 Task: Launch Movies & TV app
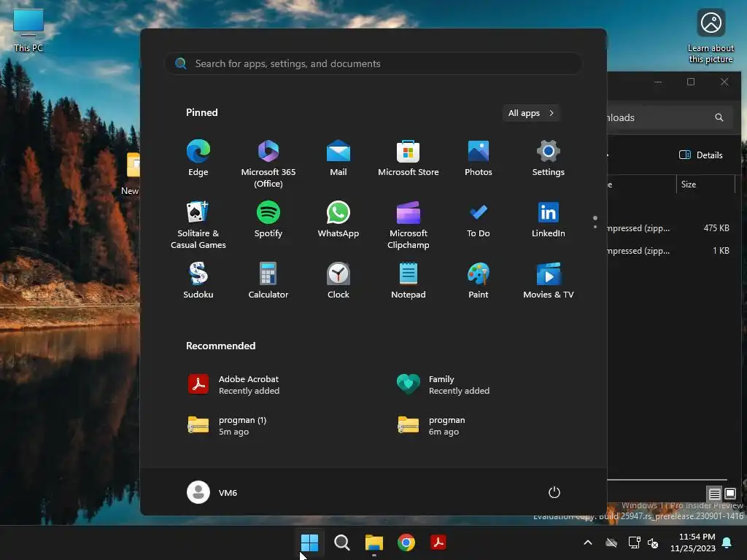pos(549,281)
